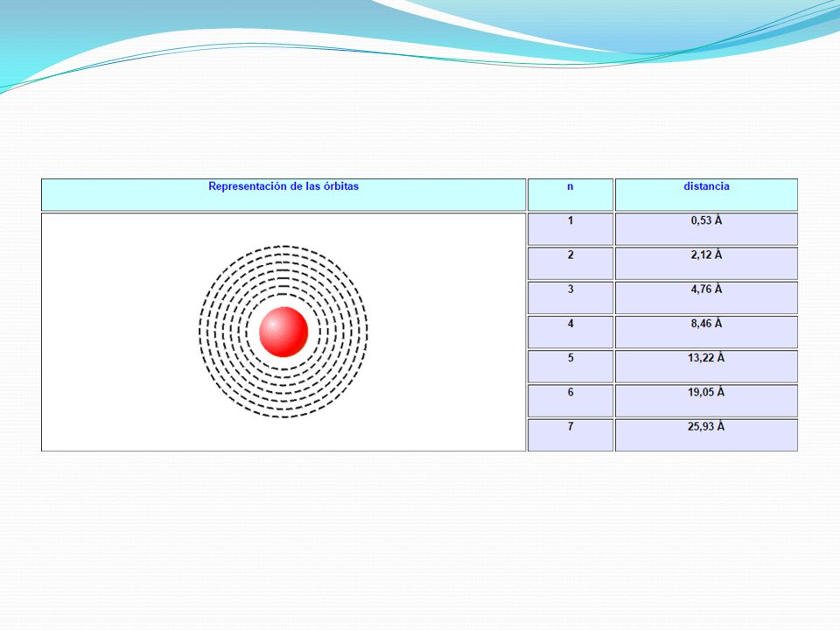Screen dimensions: 840x630
Task: Select the distance 13,22 Å
Action: click(706, 367)
